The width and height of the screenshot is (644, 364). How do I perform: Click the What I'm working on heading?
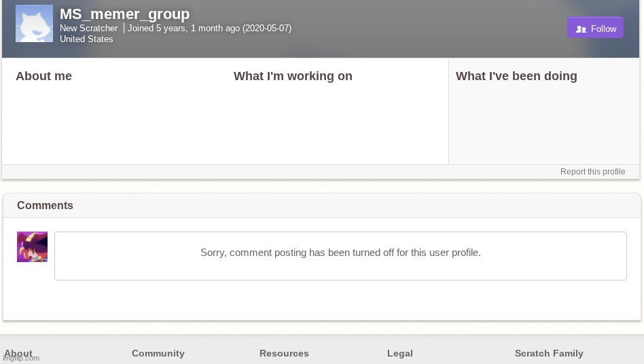click(293, 76)
